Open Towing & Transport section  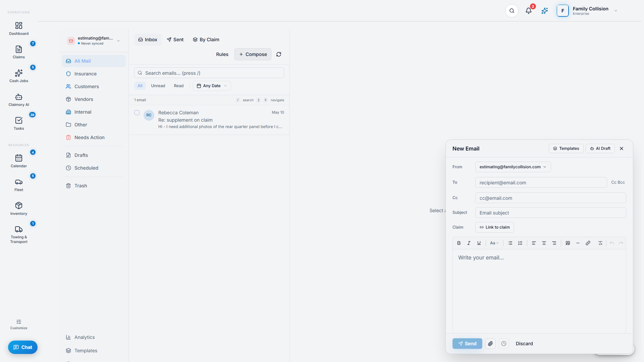coord(19,234)
